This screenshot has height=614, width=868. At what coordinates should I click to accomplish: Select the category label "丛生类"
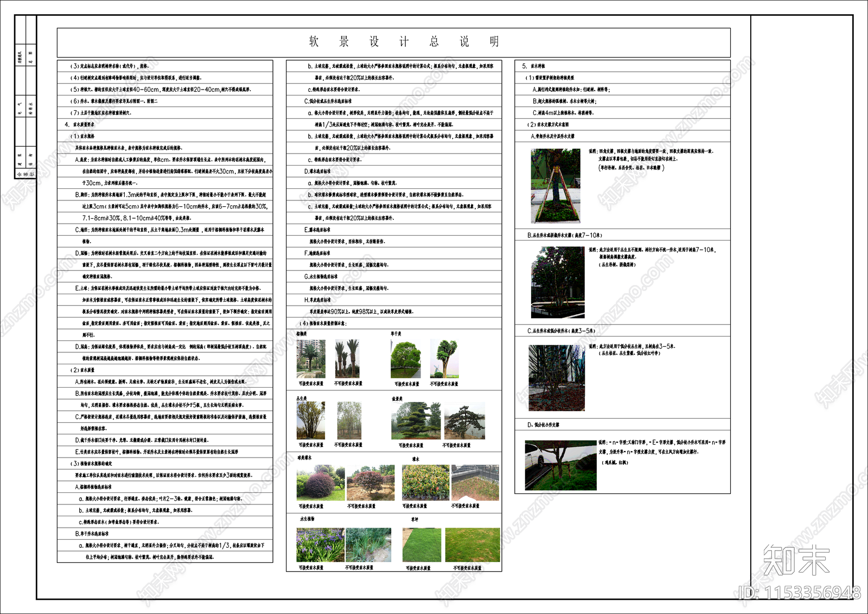302,398
